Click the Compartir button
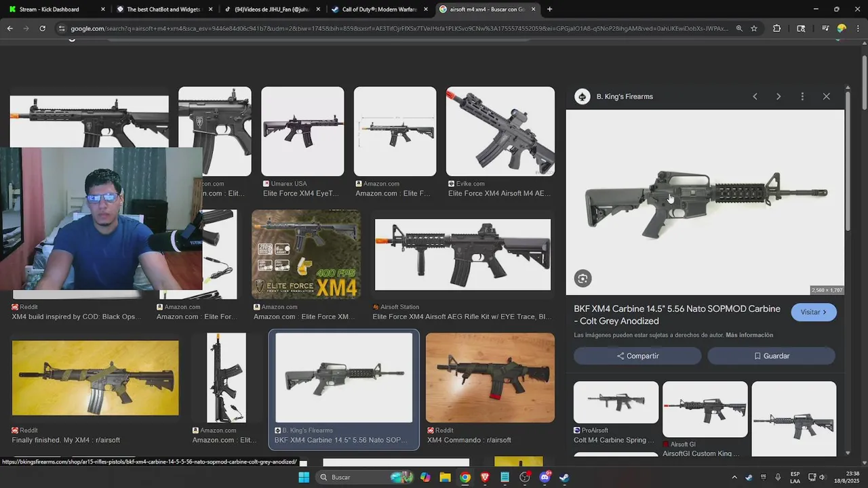868x488 pixels. click(637, 356)
